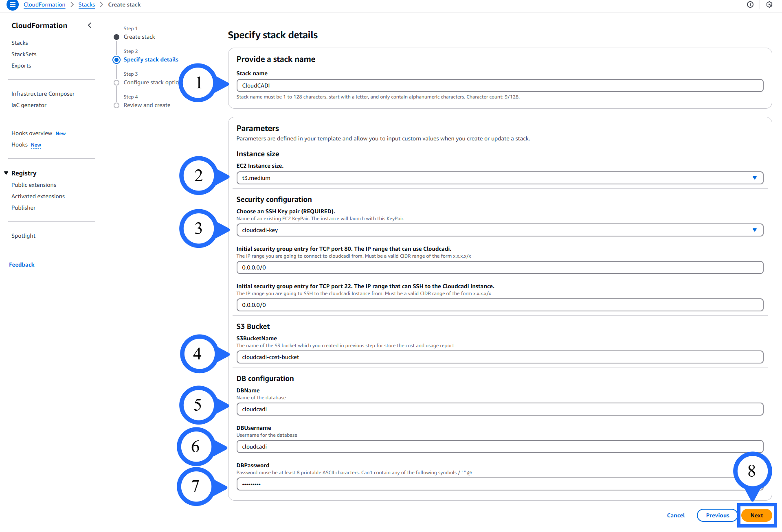Select the Step 4 Review and create circle
Viewport: 782px width, 532px height.
[116, 105]
